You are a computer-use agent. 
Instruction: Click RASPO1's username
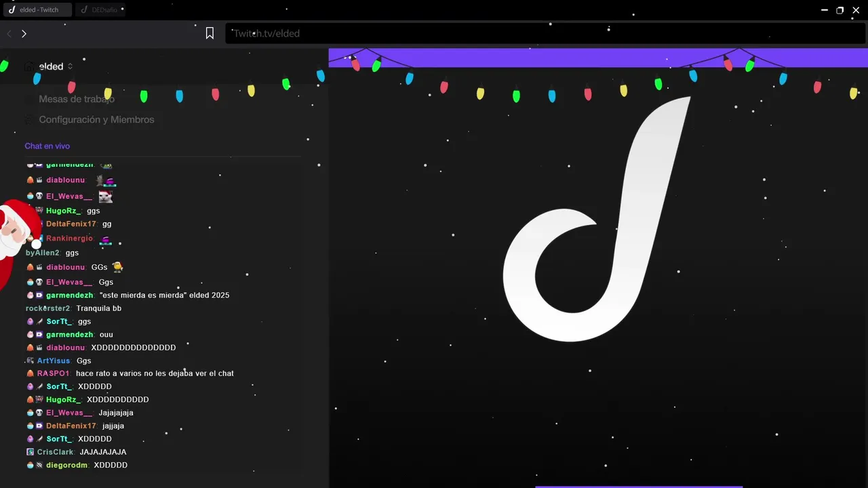click(x=53, y=373)
